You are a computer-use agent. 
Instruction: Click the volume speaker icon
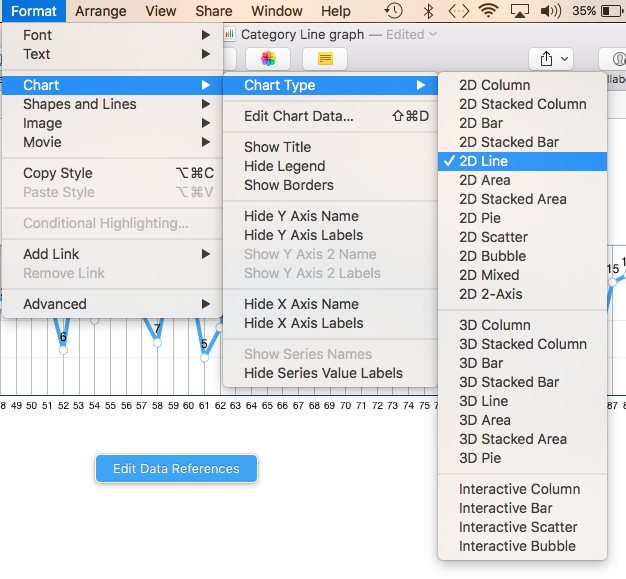(x=550, y=11)
